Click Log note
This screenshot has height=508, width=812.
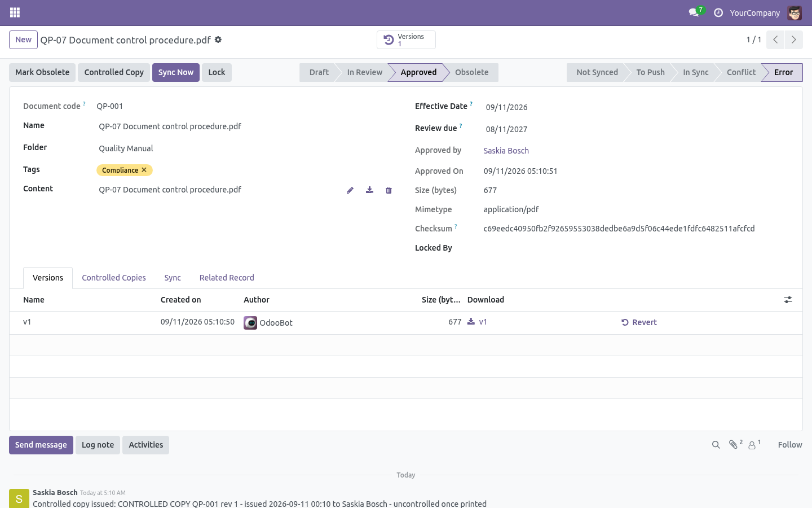[x=98, y=445]
